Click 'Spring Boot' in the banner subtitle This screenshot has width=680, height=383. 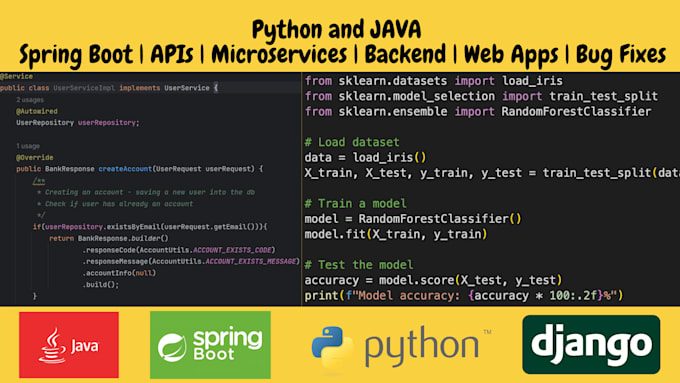(x=76, y=55)
